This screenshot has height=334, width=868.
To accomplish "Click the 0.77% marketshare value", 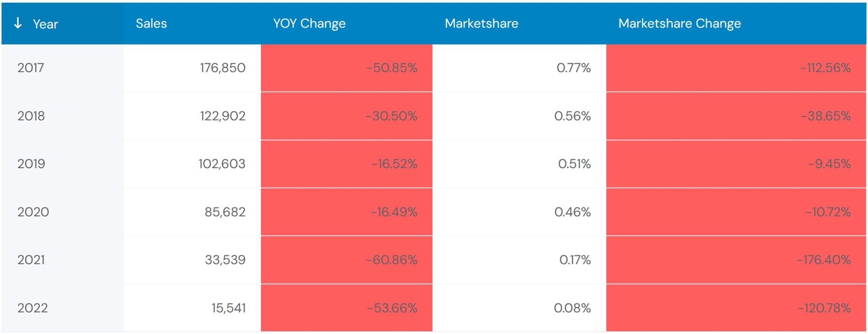I will [x=574, y=68].
